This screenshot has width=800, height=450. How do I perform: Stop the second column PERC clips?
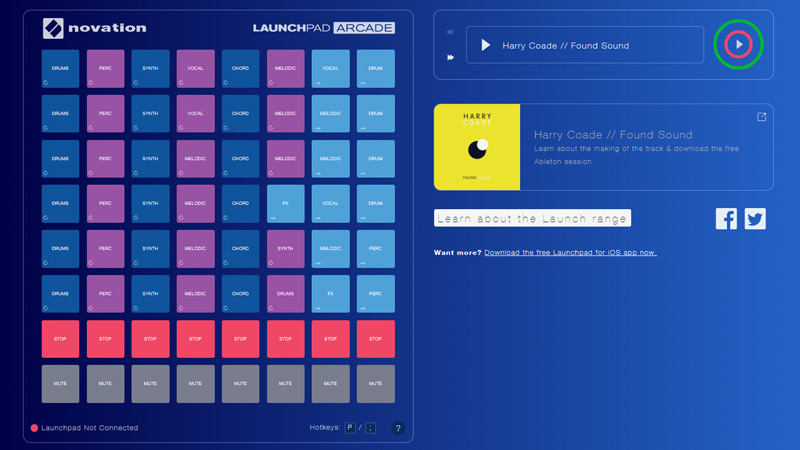pos(105,339)
